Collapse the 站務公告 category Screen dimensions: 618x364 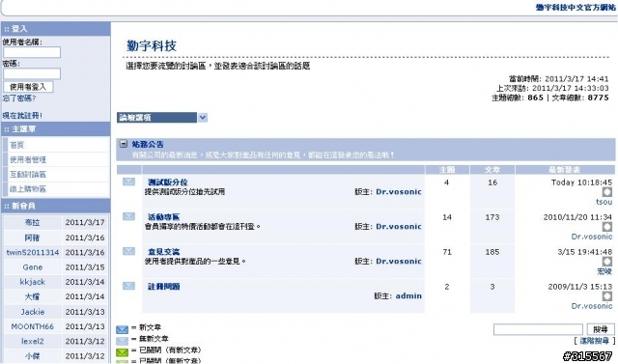point(124,144)
